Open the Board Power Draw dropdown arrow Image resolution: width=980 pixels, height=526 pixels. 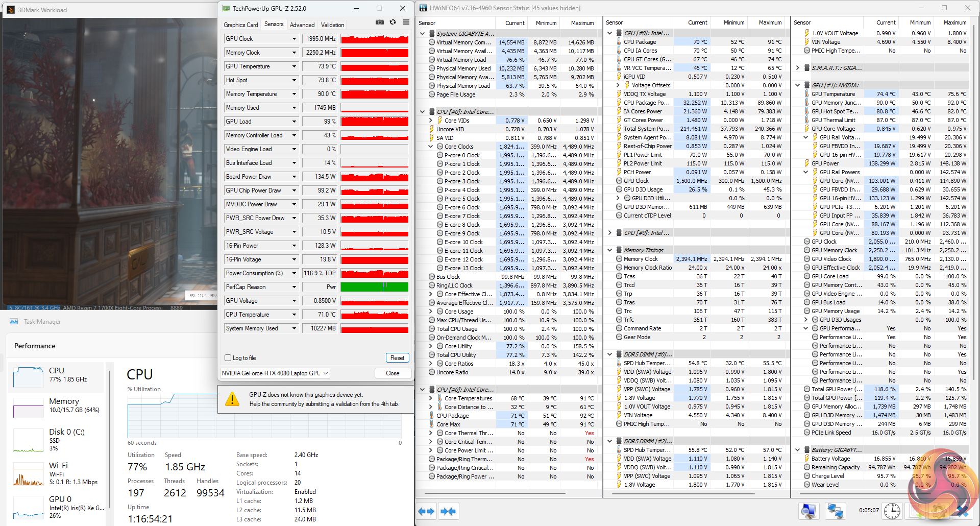click(294, 177)
